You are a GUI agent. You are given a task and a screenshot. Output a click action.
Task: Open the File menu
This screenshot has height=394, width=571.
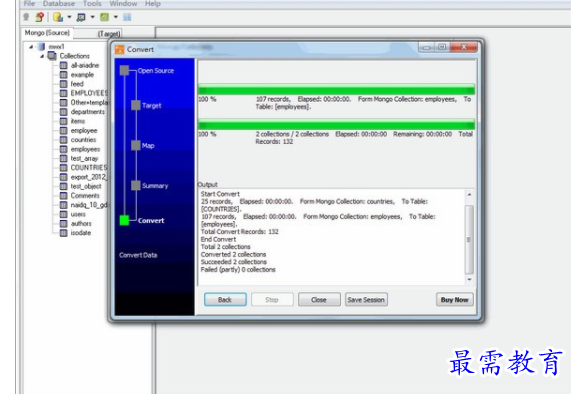(29, 4)
